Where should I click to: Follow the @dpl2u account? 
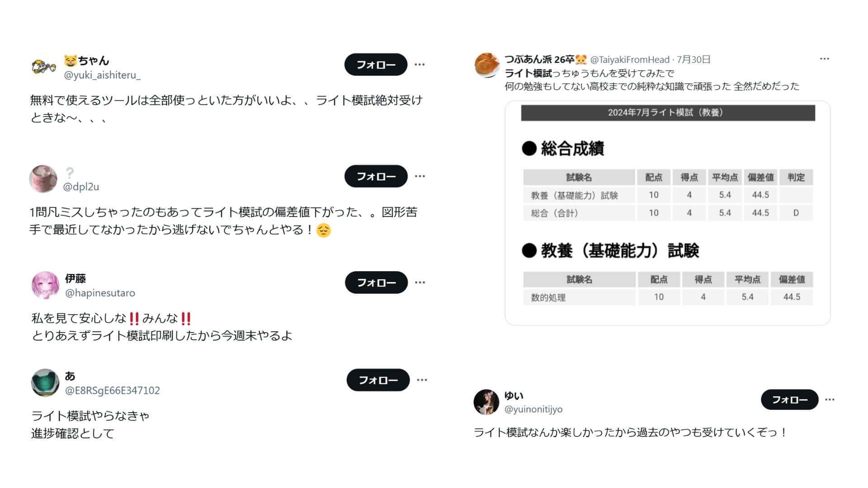click(376, 176)
